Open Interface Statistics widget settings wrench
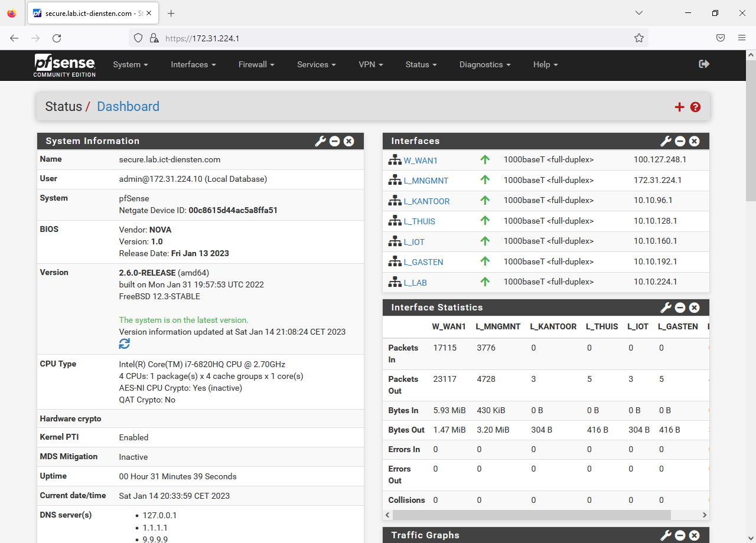The image size is (756, 543). 666,308
